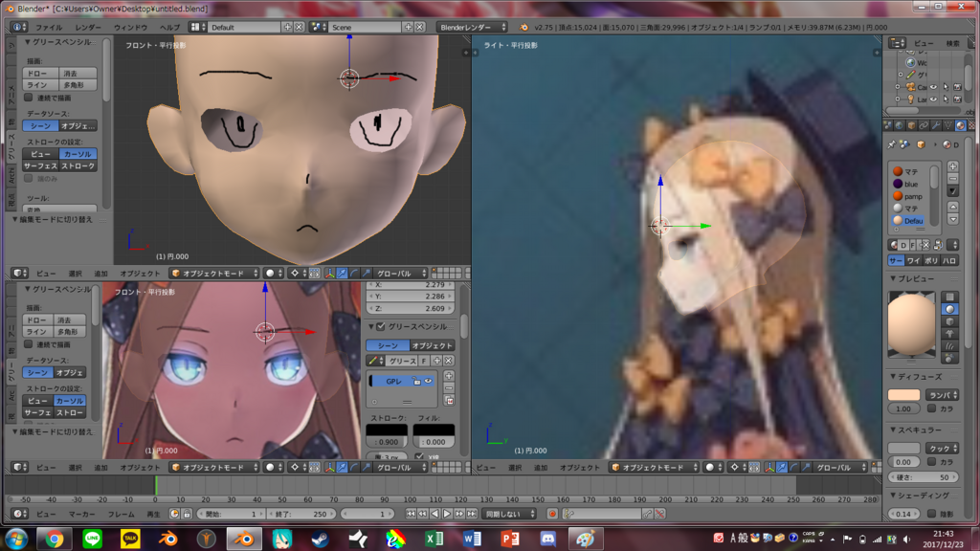Open the Material tab in Properties editor

tap(961, 126)
